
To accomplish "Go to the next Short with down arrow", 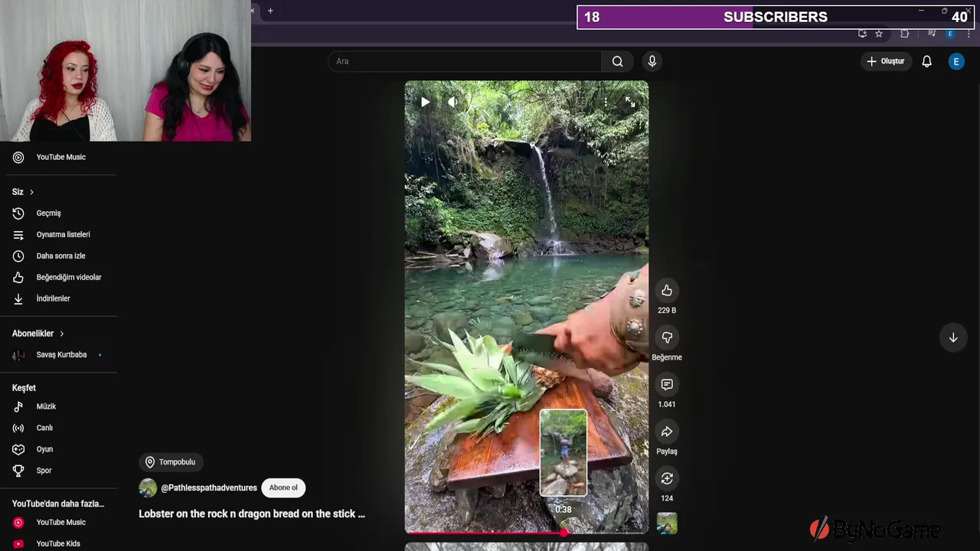I will 953,337.
